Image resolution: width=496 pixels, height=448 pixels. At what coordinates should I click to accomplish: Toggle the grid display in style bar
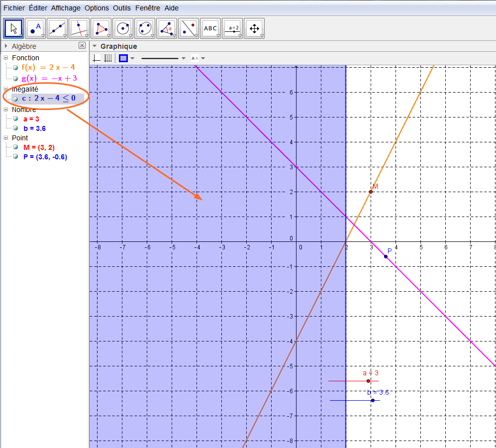(x=108, y=58)
